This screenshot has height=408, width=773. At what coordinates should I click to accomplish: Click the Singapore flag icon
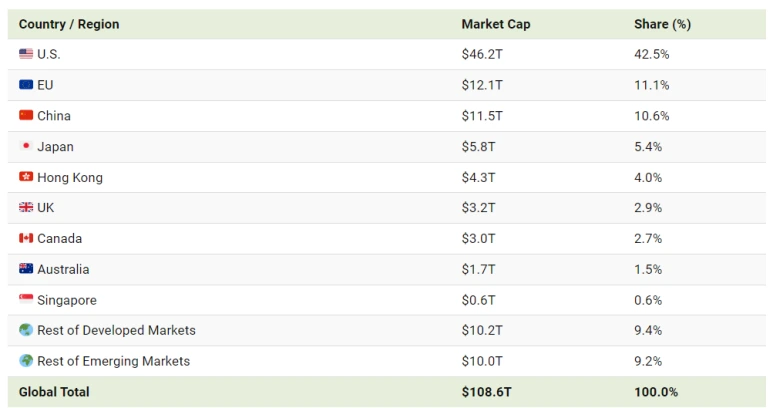26,300
